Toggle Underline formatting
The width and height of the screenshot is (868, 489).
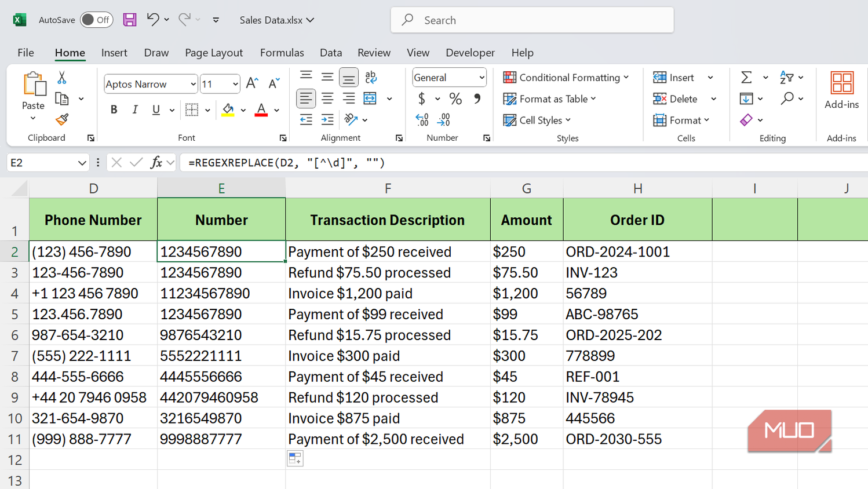point(156,110)
